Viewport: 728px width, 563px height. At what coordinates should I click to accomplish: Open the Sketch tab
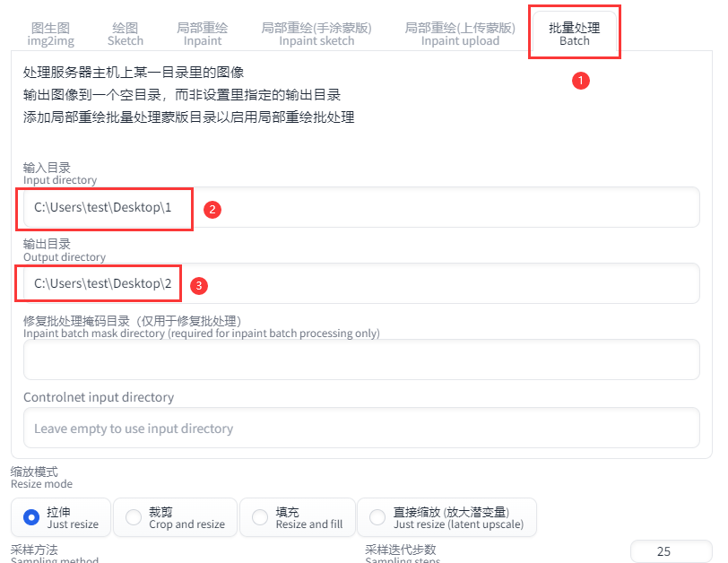(x=126, y=34)
